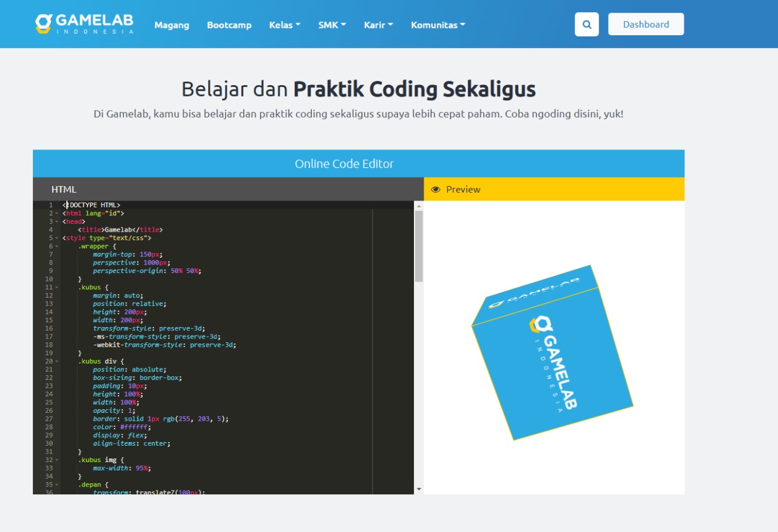Collapse the .wrapper rule code fold

55,246
